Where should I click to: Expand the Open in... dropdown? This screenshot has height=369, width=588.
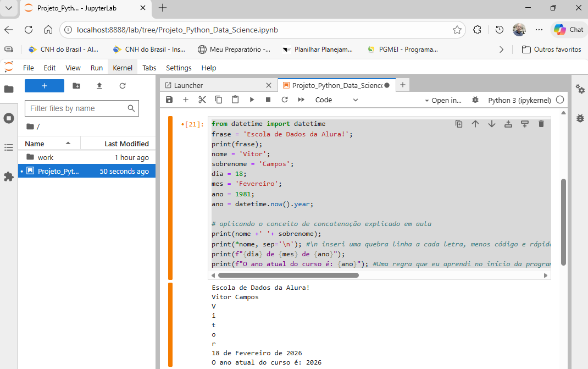[x=443, y=100]
